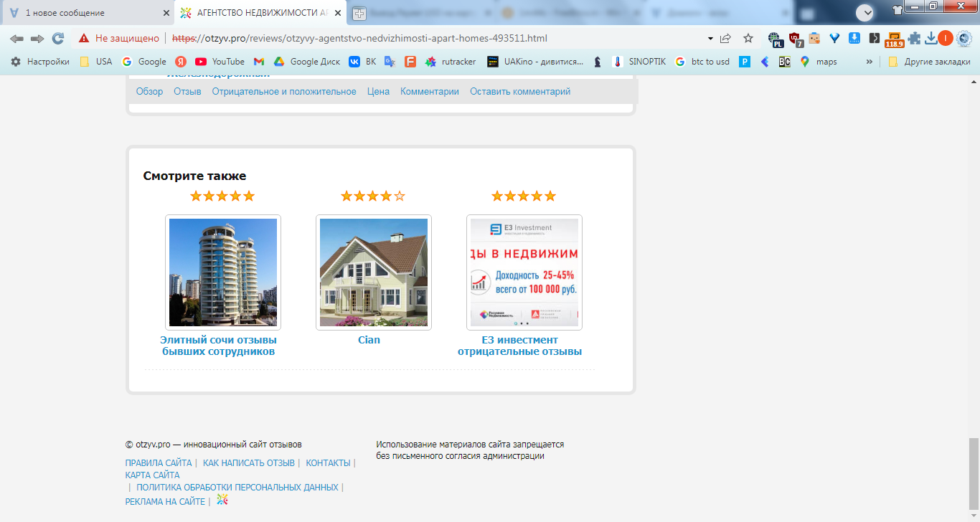Open 'Элитный сочи отзывы бывших сотрудников' link
The height and width of the screenshot is (522, 980).
[x=218, y=346]
